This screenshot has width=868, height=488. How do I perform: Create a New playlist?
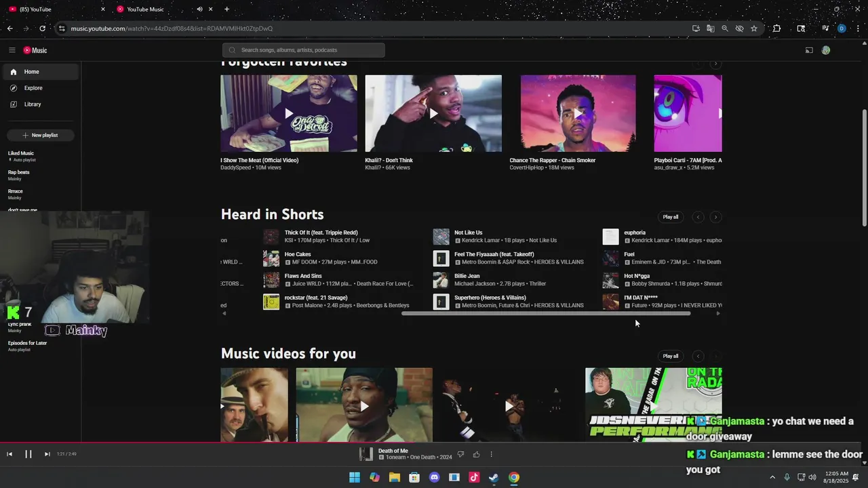tap(41, 135)
